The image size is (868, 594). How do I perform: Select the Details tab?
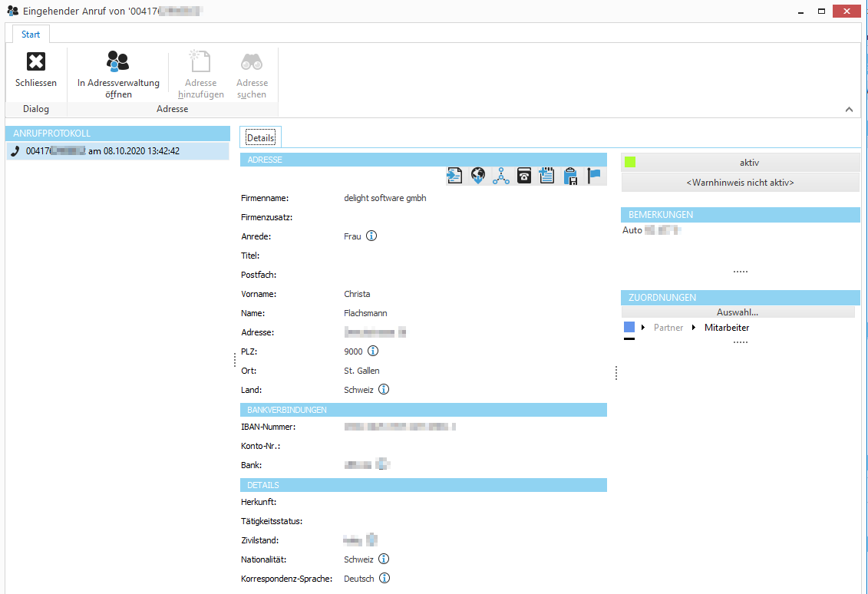pyautogui.click(x=260, y=137)
